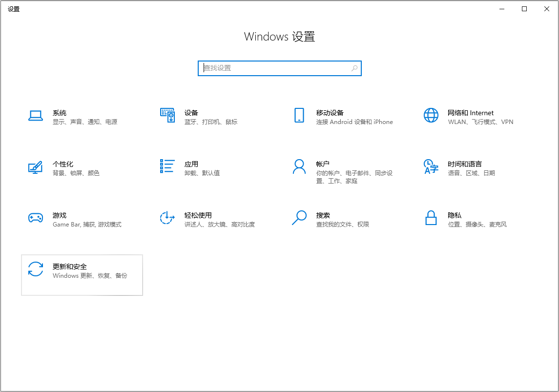Maximize the Settings window

pos(524,9)
